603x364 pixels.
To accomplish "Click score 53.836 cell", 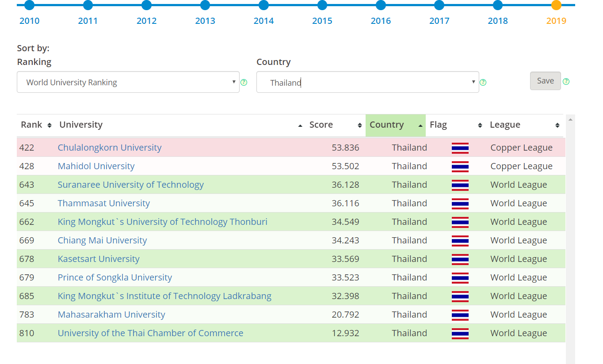I will [346, 148].
